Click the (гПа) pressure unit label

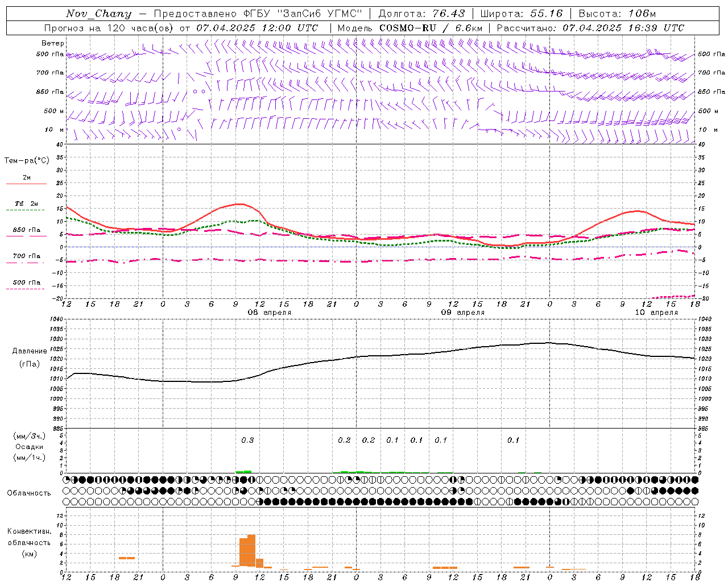(30, 364)
